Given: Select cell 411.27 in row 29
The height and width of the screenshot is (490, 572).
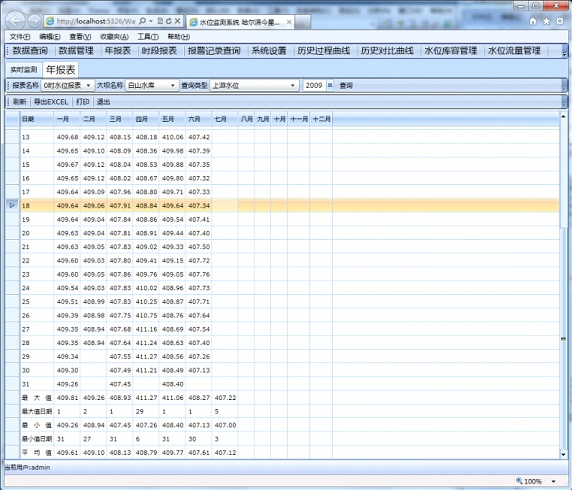Looking at the screenshot, I should point(146,356).
